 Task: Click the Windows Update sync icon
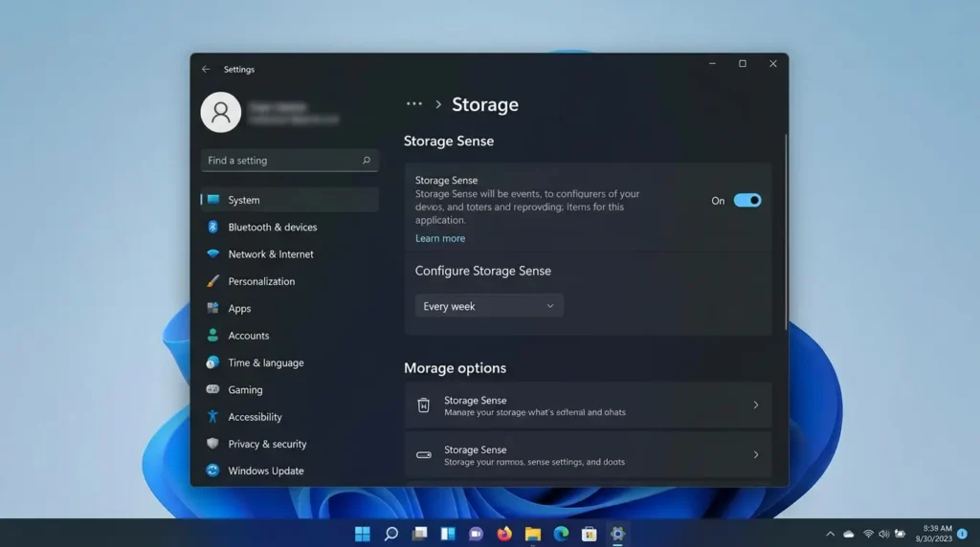click(x=212, y=470)
